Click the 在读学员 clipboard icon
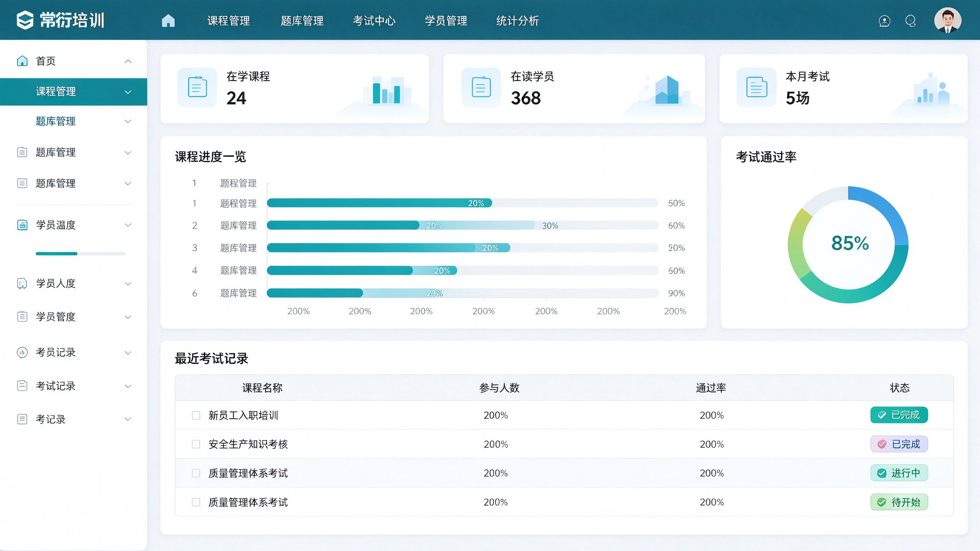The image size is (980, 551). coord(481,87)
